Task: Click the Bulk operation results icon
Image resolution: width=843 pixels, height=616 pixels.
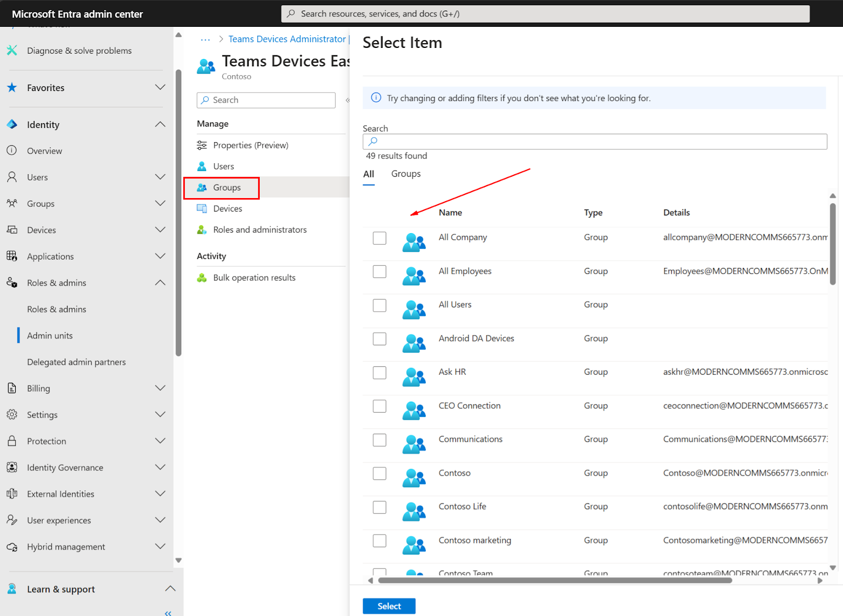Action: (x=202, y=277)
